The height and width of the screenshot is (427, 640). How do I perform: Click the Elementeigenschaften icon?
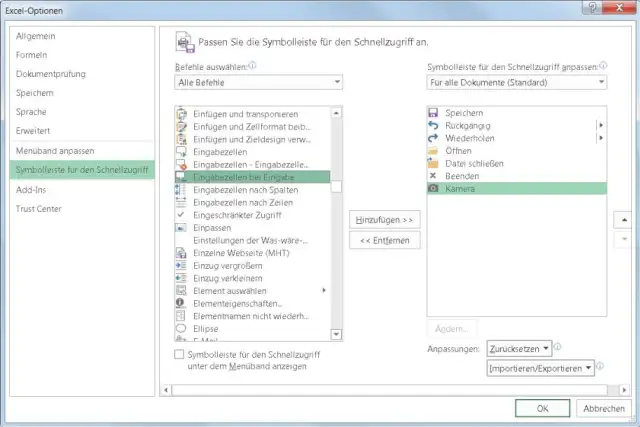180,303
